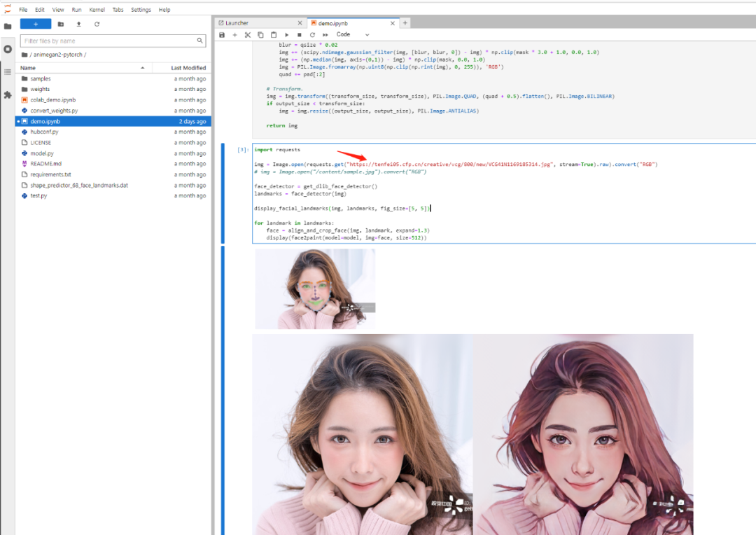Interrupt the kernel using the stop icon
The height and width of the screenshot is (535, 756).
point(299,34)
